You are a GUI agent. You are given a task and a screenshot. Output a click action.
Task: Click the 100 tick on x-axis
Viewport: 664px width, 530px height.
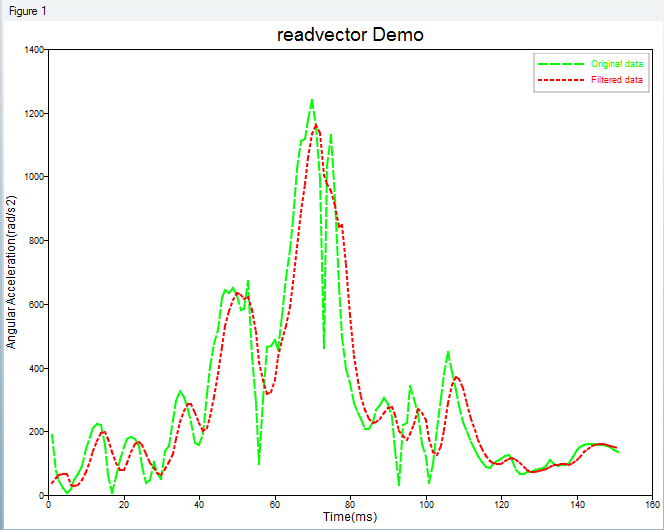point(426,505)
